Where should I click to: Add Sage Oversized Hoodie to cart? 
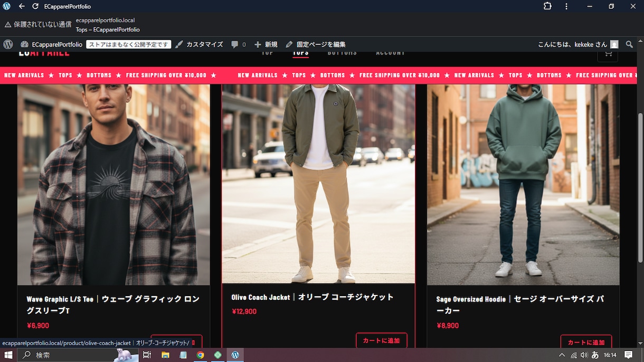(x=586, y=342)
